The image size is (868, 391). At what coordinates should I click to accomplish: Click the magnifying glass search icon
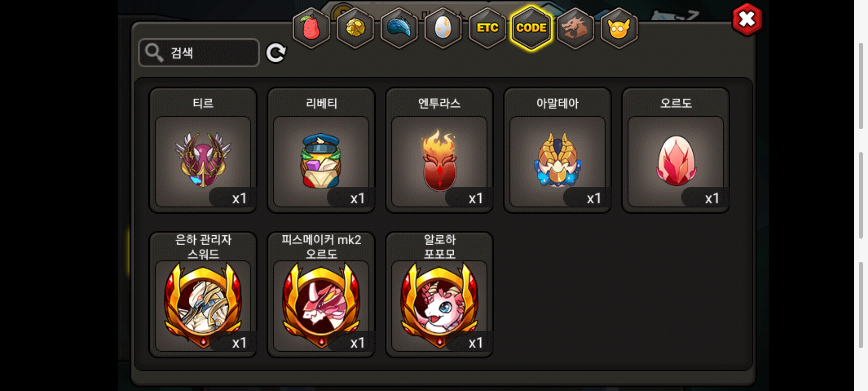tap(154, 53)
